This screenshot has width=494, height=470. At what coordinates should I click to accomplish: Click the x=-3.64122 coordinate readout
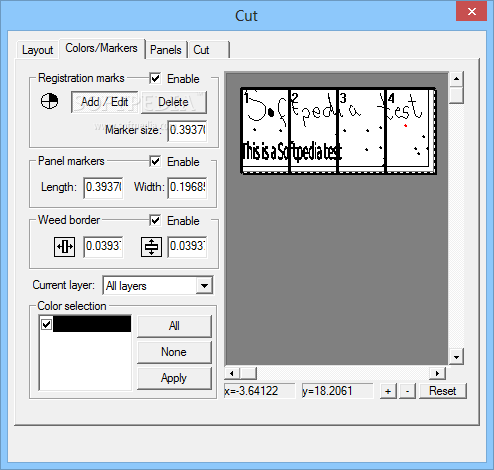pos(260,391)
